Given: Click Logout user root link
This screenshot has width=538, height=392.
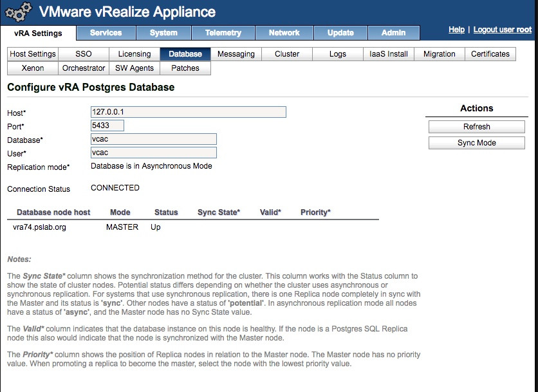Looking at the screenshot, I should click(503, 30).
